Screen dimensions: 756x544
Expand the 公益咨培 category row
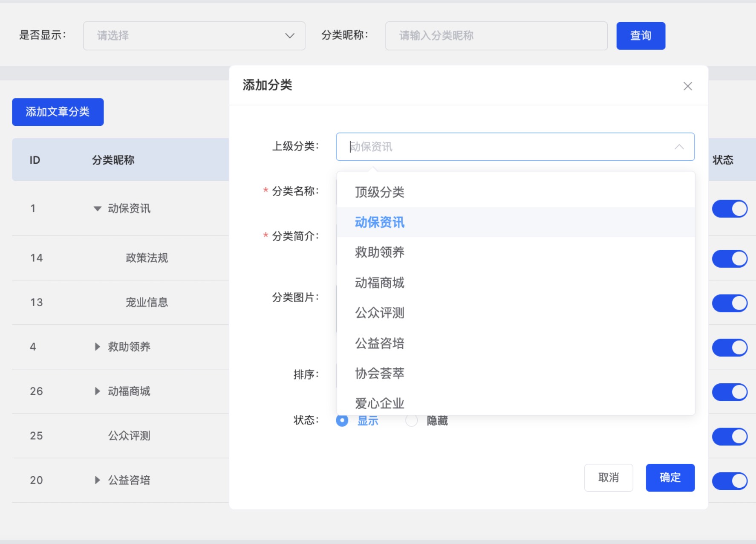pos(98,480)
